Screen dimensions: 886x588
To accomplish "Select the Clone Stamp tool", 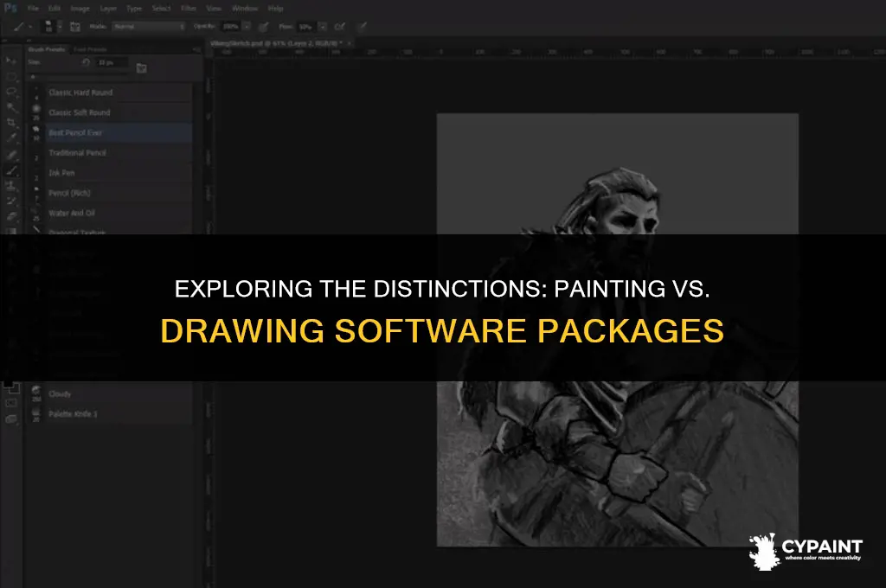I will [x=10, y=185].
